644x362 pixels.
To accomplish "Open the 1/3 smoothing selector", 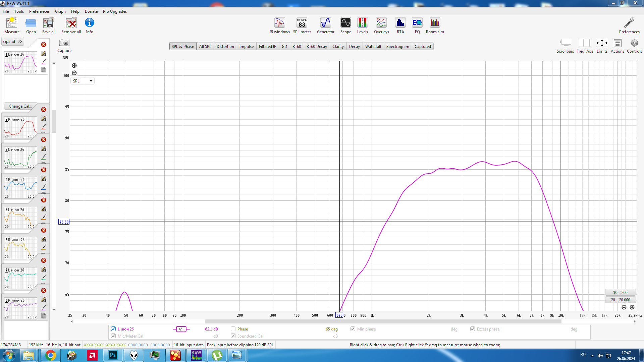I will (x=181, y=329).
